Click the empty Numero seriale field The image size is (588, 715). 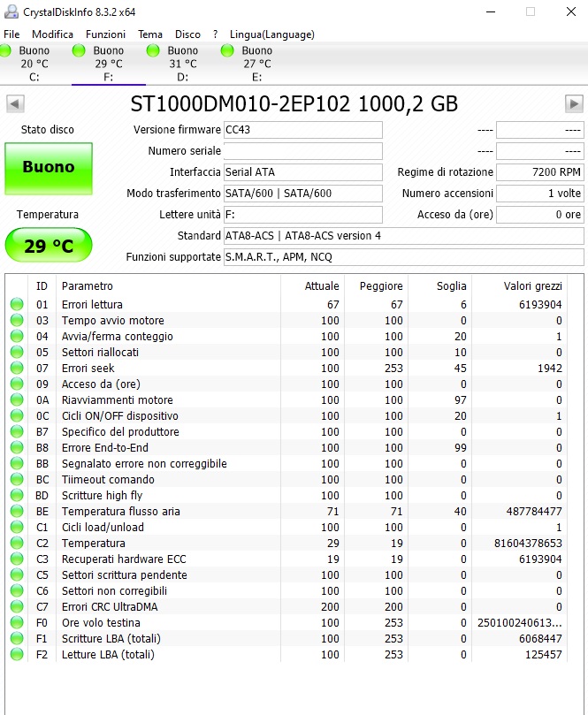303,151
